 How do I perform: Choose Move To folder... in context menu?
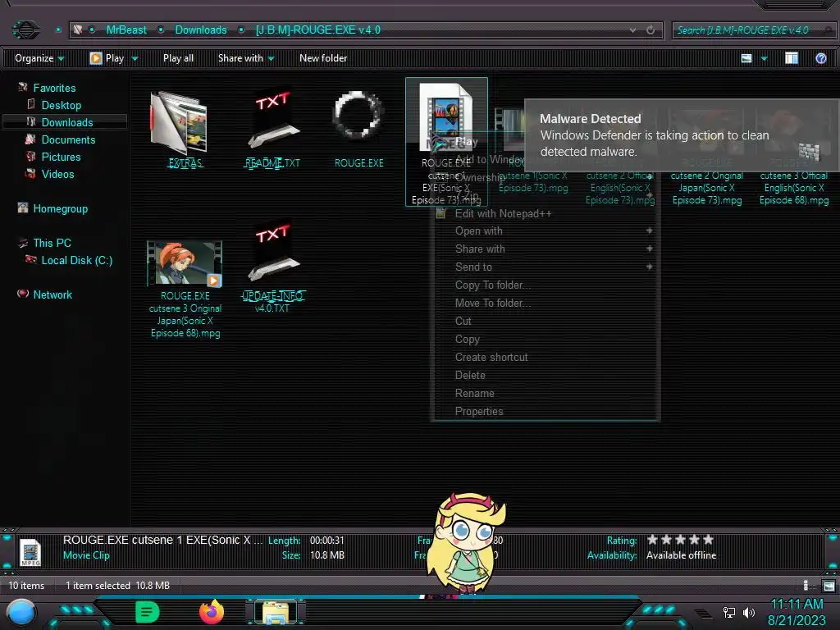click(x=546, y=303)
